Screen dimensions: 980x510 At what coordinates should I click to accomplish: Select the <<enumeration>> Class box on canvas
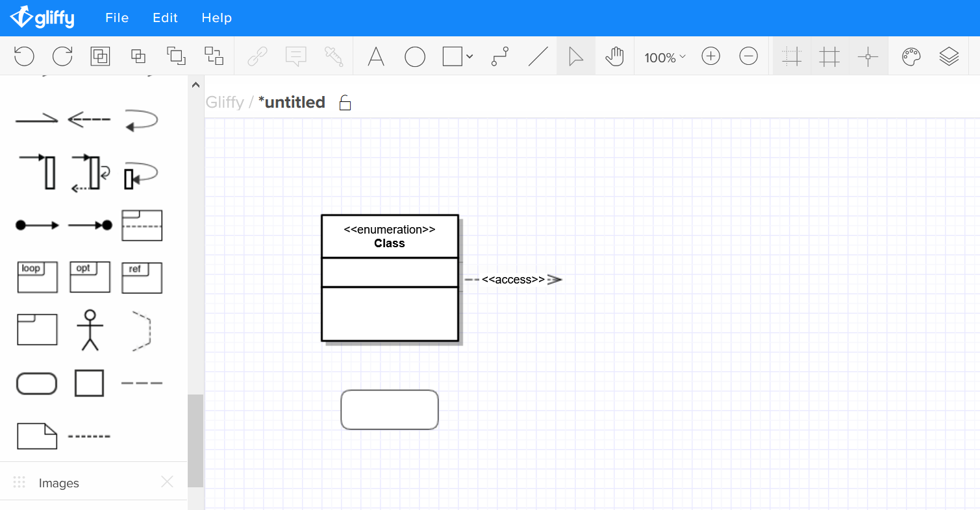[390, 278]
